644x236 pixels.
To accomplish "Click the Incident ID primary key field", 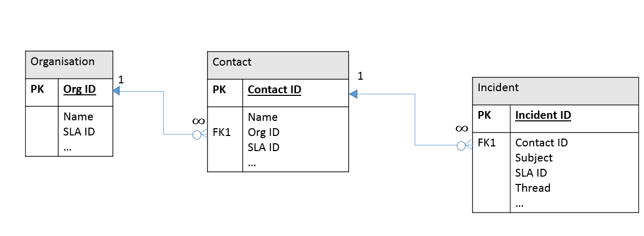I will click(x=543, y=115).
